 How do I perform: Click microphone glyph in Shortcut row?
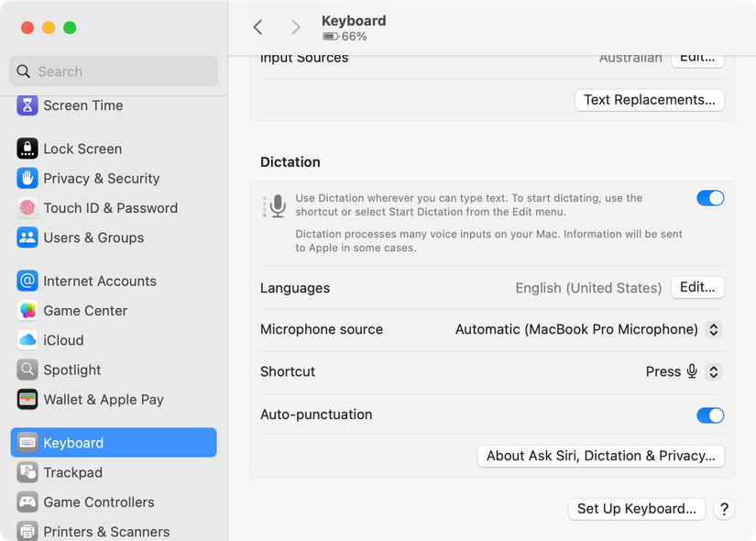point(692,371)
